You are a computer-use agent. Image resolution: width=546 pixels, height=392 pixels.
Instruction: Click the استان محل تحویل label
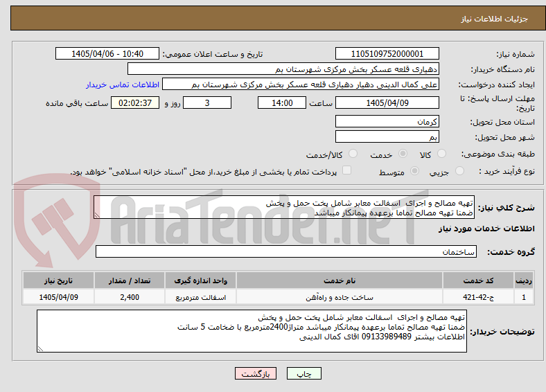(502, 122)
